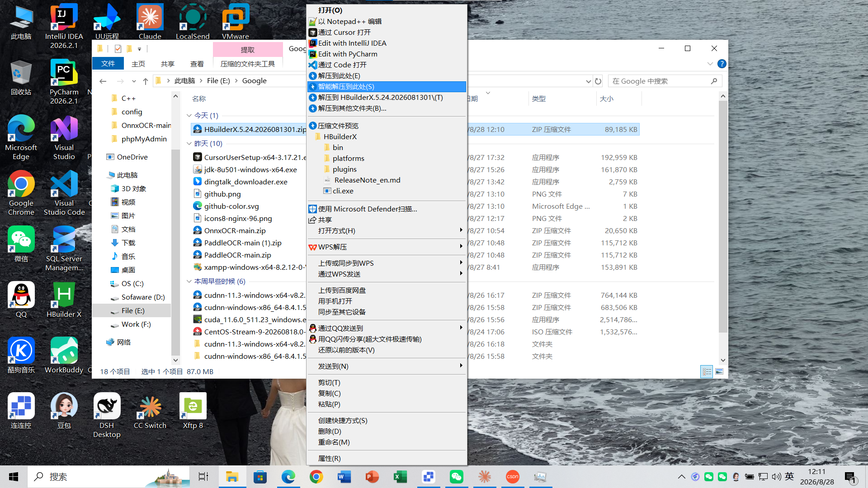Open the PyCharm desktop icon
This screenshot has height=488, width=868.
tap(64, 81)
